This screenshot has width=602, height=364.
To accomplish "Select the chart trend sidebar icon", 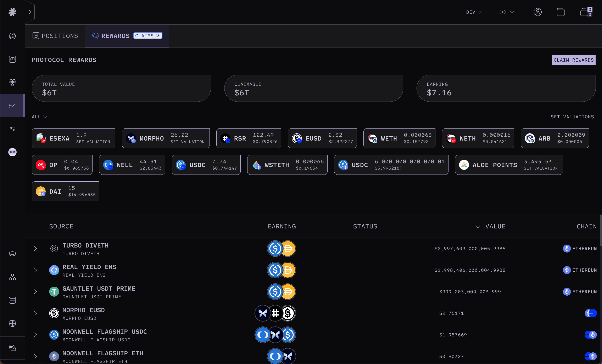I will [12, 106].
